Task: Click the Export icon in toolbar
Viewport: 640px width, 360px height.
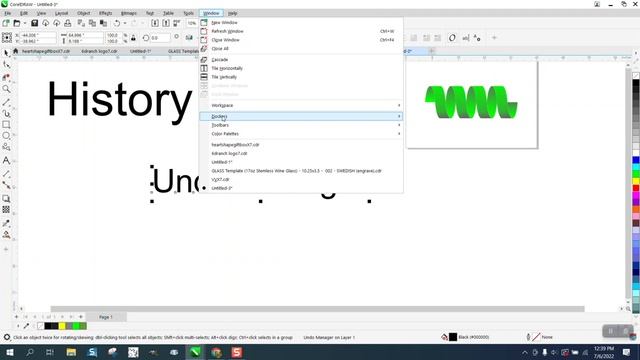Action: 166,23
